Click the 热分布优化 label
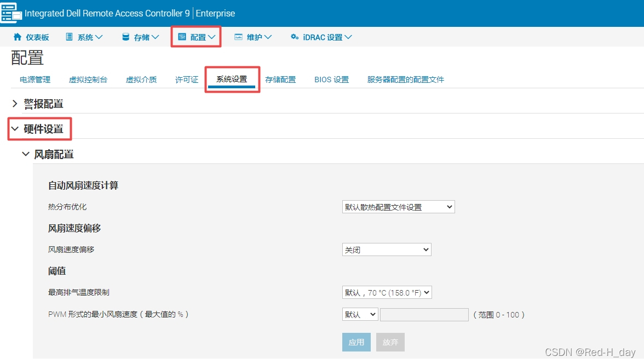 point(67,207)
